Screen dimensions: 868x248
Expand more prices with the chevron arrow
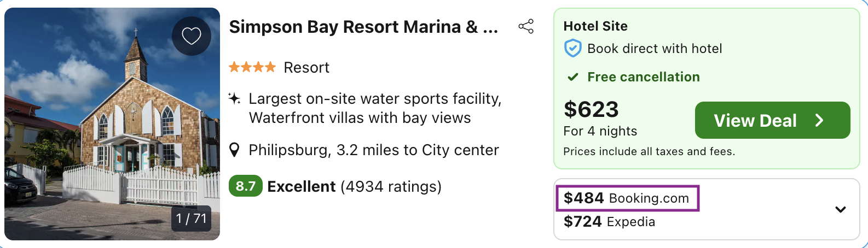(x=841, y=209)
